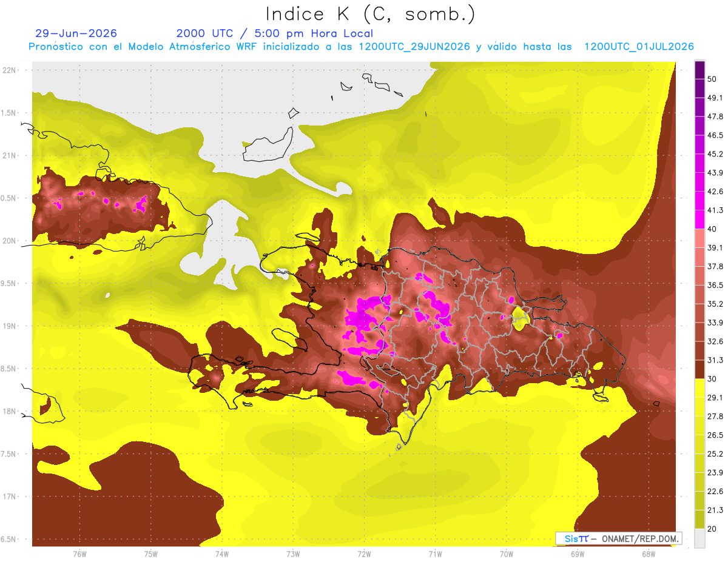Click the longitude axis label '75W'

click(150, 555)
